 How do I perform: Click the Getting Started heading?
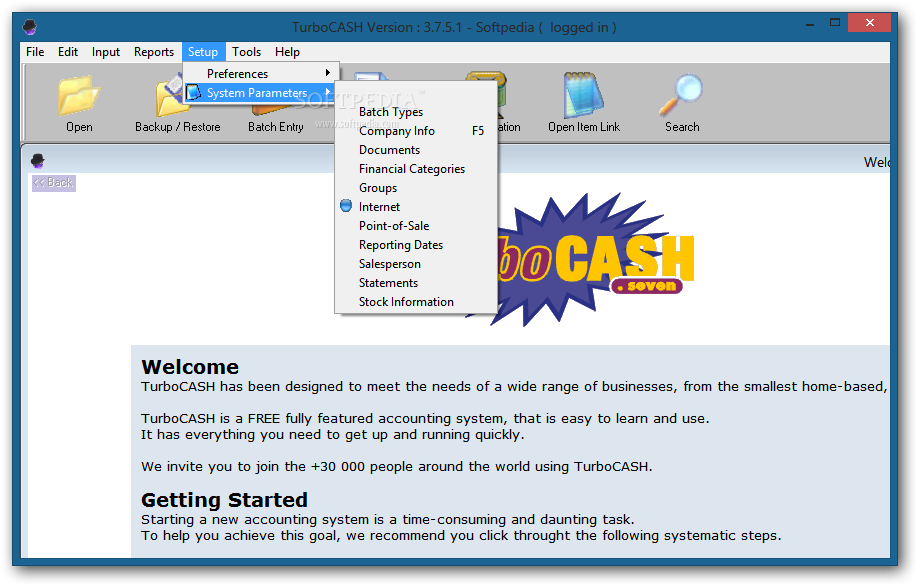click(224, 500)
